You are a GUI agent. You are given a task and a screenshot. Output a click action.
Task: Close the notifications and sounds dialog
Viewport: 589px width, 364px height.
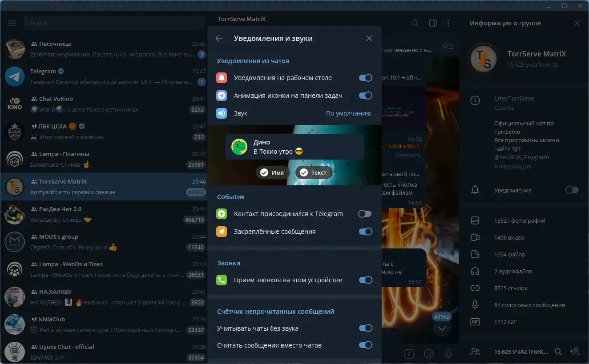coord(369,38)
